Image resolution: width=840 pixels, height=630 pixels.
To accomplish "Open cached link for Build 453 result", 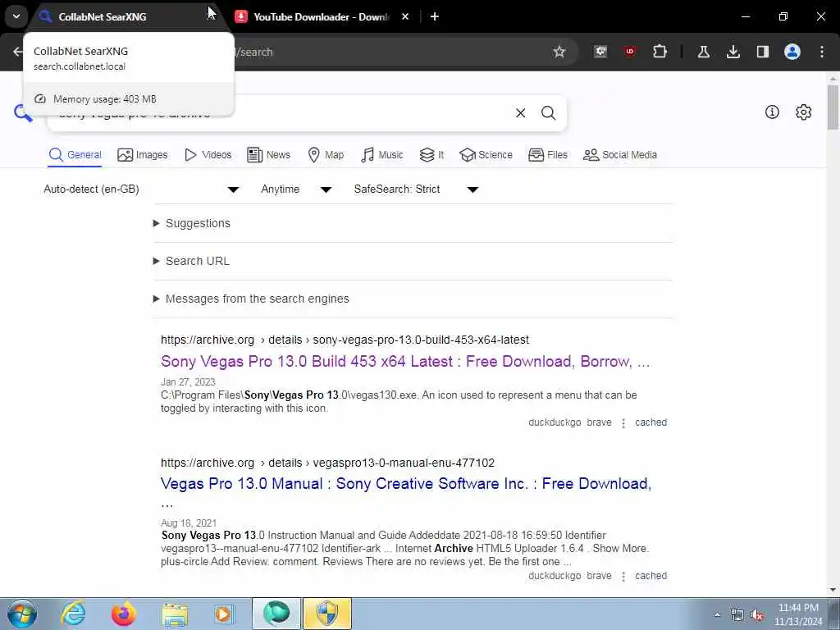I will click(x=651, y=422).
